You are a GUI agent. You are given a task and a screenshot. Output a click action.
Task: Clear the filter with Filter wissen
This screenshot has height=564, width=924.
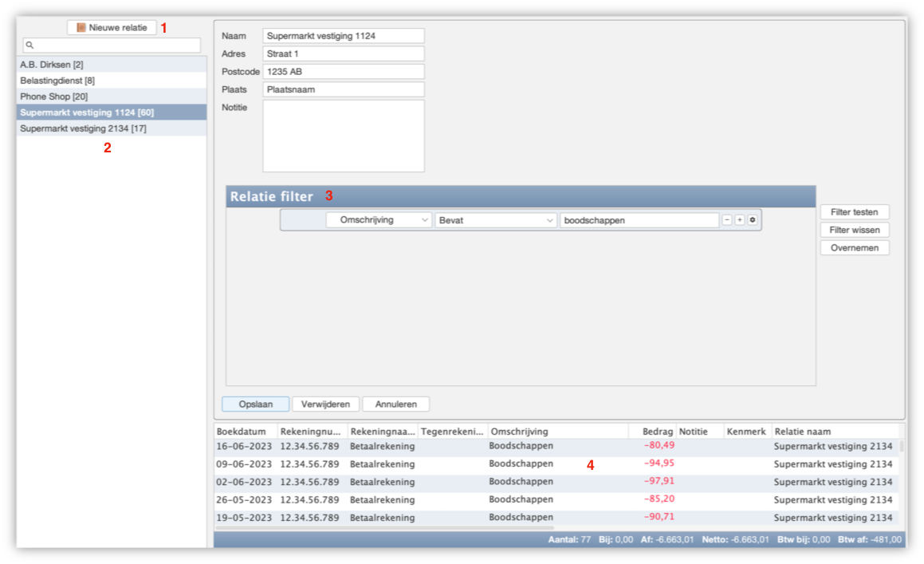(x=854, y=230)
